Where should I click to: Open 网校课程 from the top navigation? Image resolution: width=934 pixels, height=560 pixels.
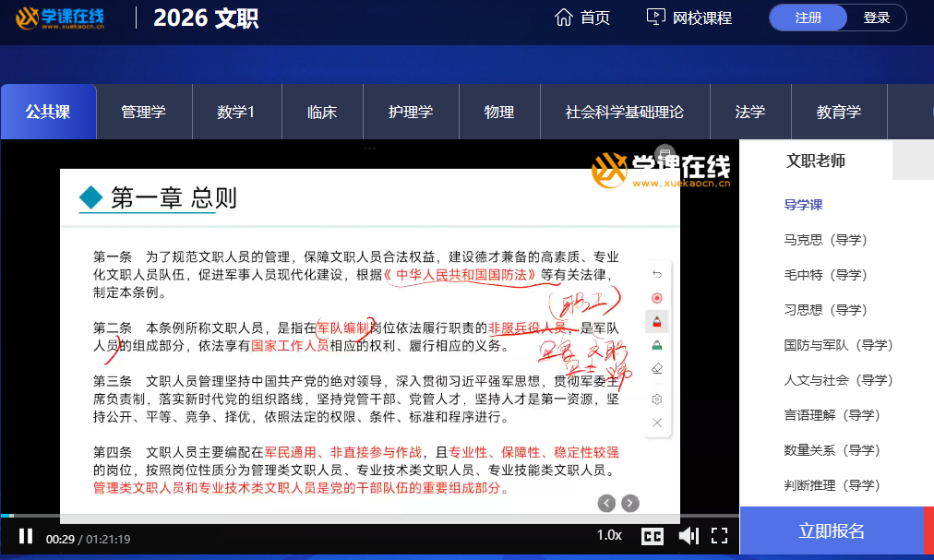pyautogui.click(x=689, y=18)
